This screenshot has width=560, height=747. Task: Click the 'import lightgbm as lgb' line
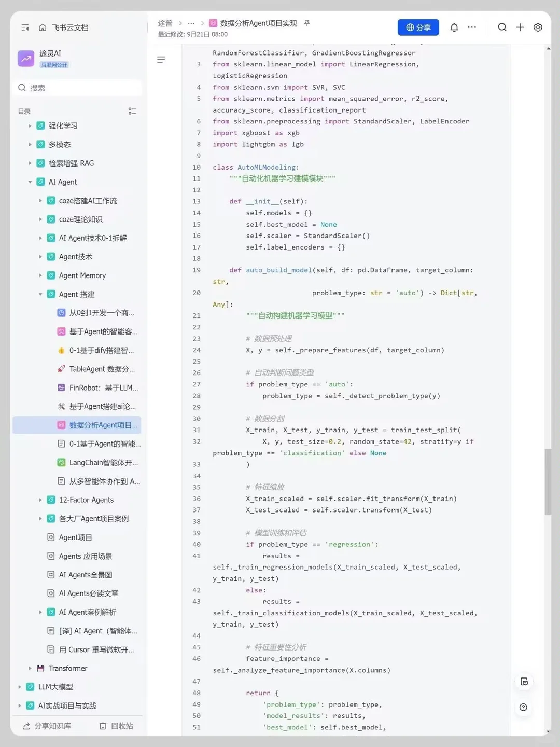pyautogui.click(x=258, y=144)
